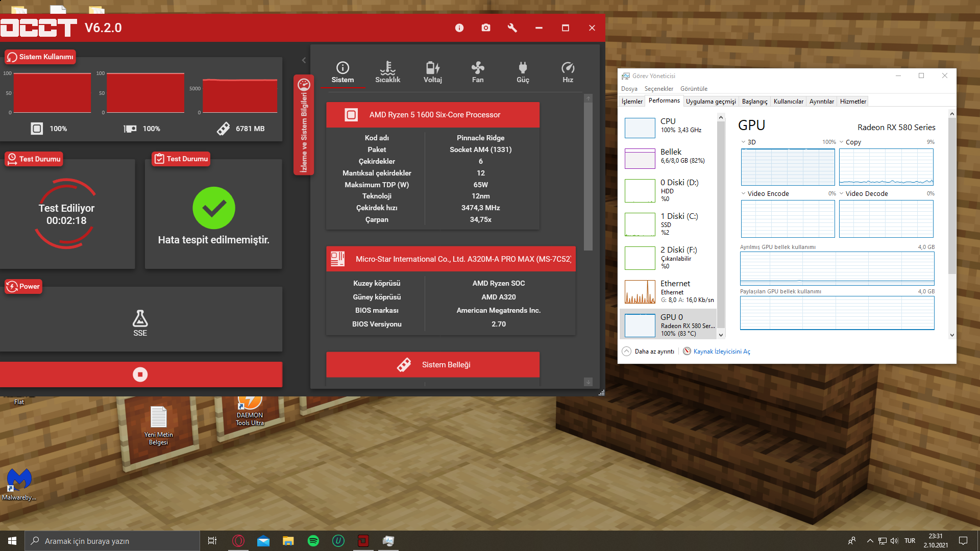The height and width of the screenshot is (551, 980).
Task: Open the Seçenekler menu in Task Manager
Action: point(658,89)
